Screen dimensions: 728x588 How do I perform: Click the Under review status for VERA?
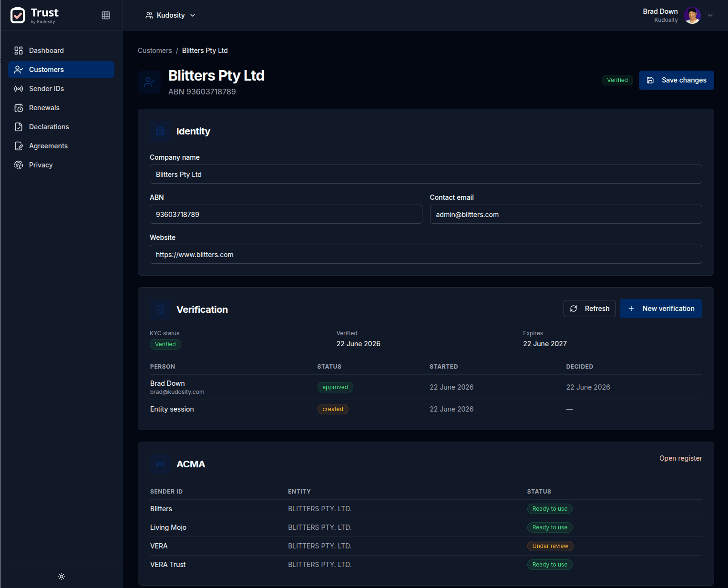click(550, 546)
